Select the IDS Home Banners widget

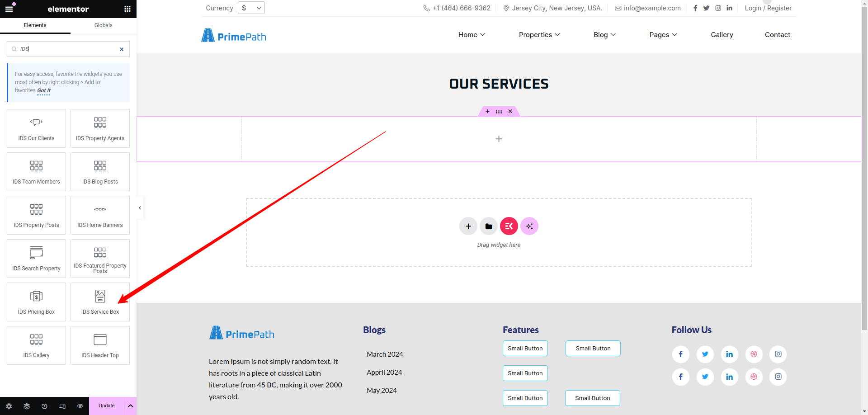click(100, 215)
